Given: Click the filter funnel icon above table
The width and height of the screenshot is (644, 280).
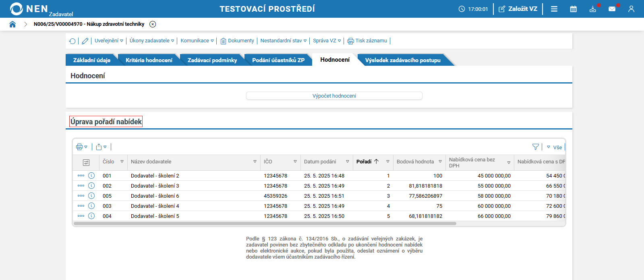Looking at the screenshot, I should [x=535, y=147].
